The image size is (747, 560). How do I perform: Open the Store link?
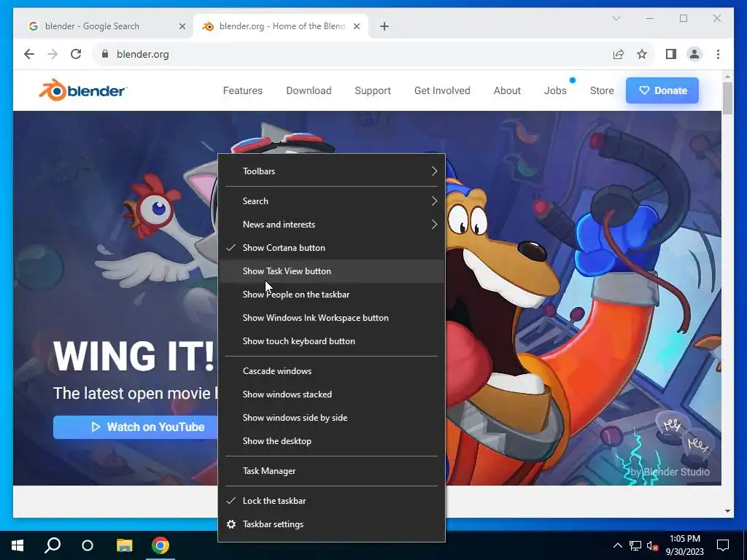coord(602,90)
